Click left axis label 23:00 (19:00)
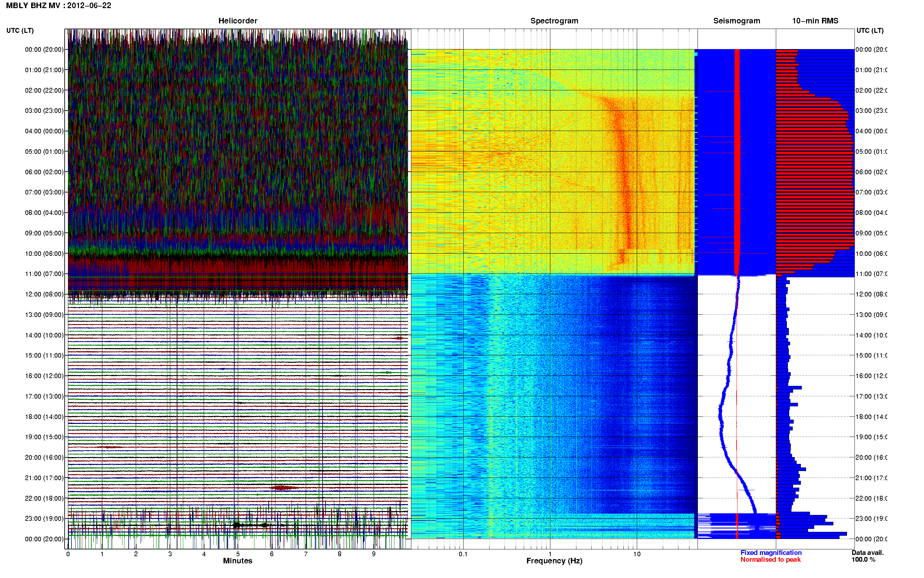The width and height of the screenshot is (924, 578). pyautogui.click(x=44, y=519)
